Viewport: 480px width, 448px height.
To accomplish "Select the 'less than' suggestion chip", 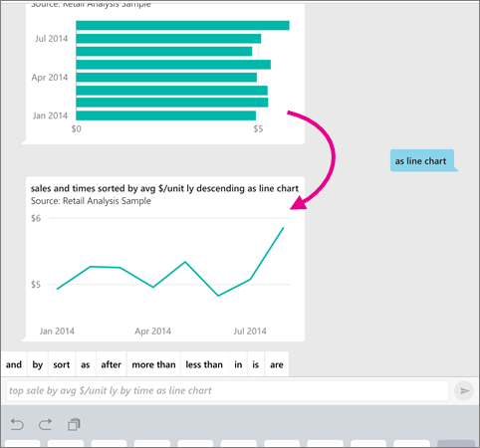I will pyautogui.click(x=204, y=364).
